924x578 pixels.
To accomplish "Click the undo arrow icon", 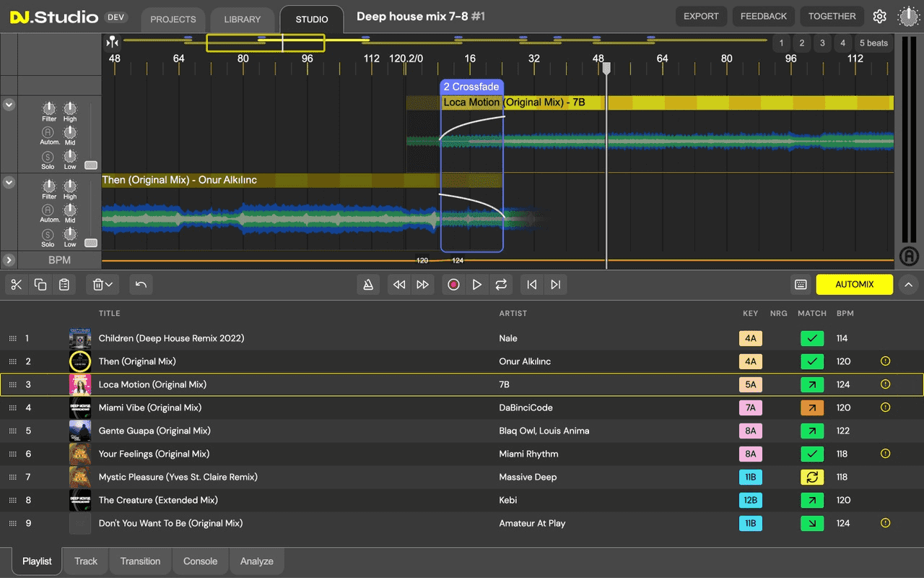I will [141, 285].
